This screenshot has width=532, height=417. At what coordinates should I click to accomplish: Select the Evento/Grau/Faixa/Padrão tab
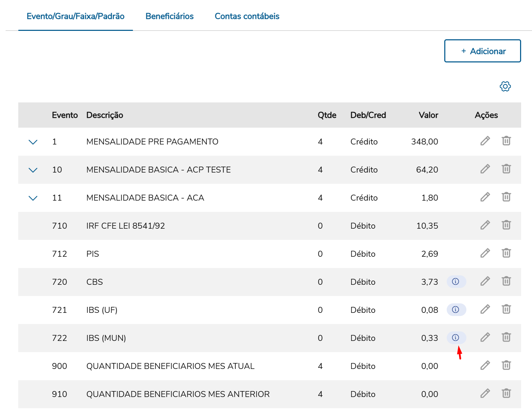pos(75,16)
